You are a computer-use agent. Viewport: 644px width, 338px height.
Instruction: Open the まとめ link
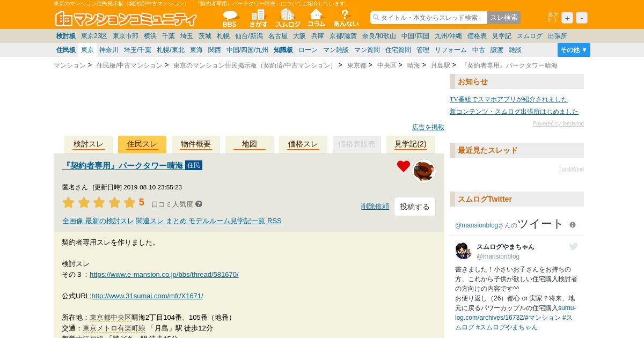point(176,221)
